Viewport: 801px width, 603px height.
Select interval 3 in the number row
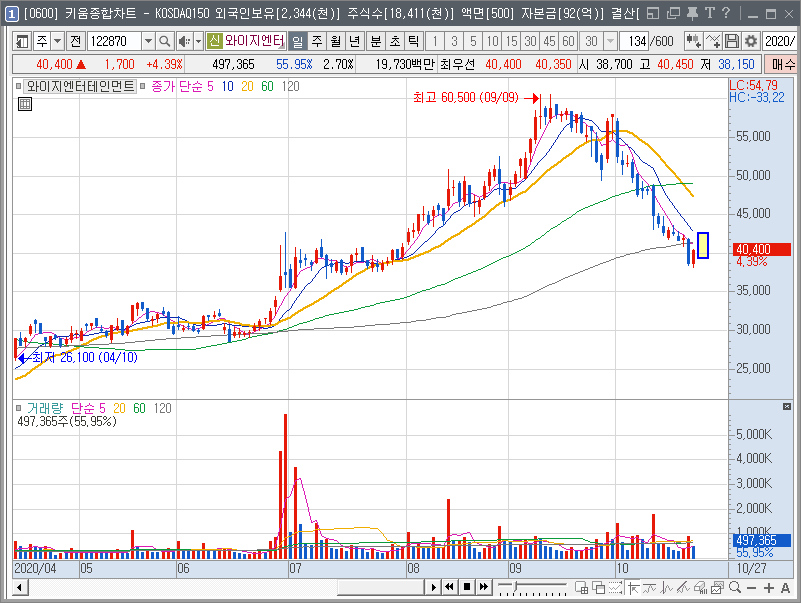pyautogui.click(x=454, y=41)
